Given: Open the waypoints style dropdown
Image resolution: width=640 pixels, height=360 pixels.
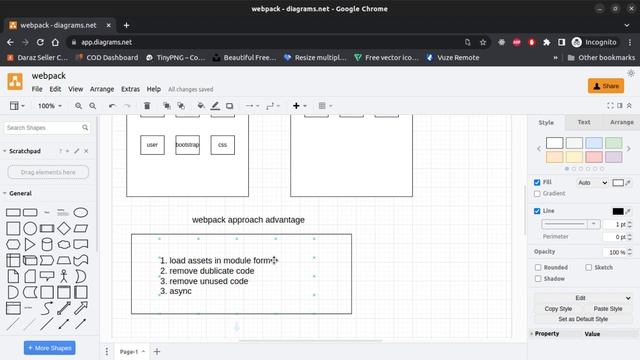Looking at the screenshot, I should coord(273,106).
